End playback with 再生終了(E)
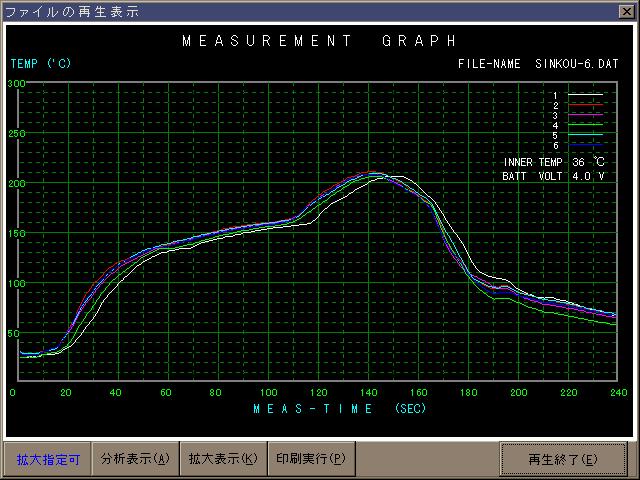 (x=563, y=460)
